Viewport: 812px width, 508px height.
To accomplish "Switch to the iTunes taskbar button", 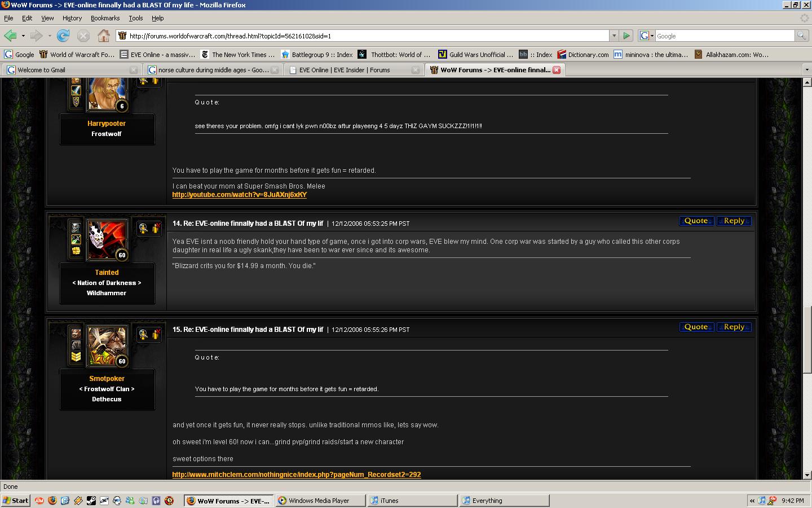I will (x=412, y=501).
